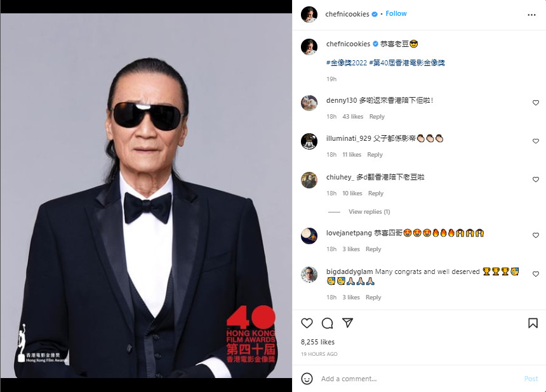The image size is (546, 392).
Task: Expand View replies (1) under chiuhey_
Action: [x=369, y=211]
